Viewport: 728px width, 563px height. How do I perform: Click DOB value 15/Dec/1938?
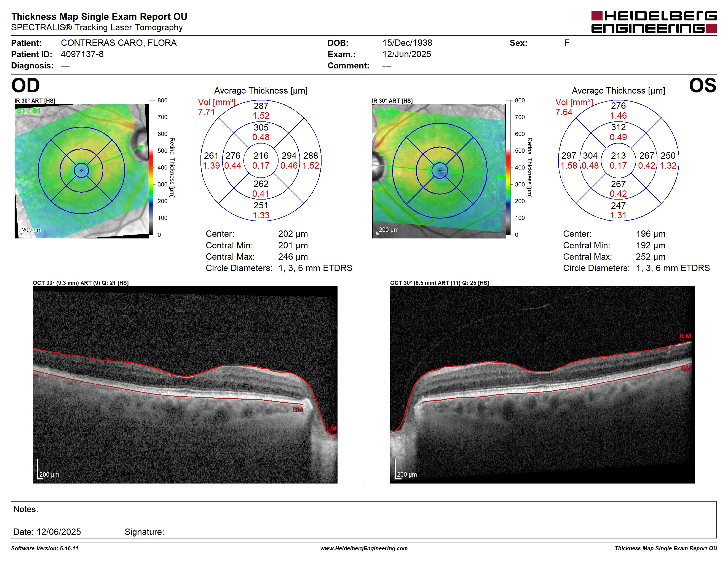[407, 43]
